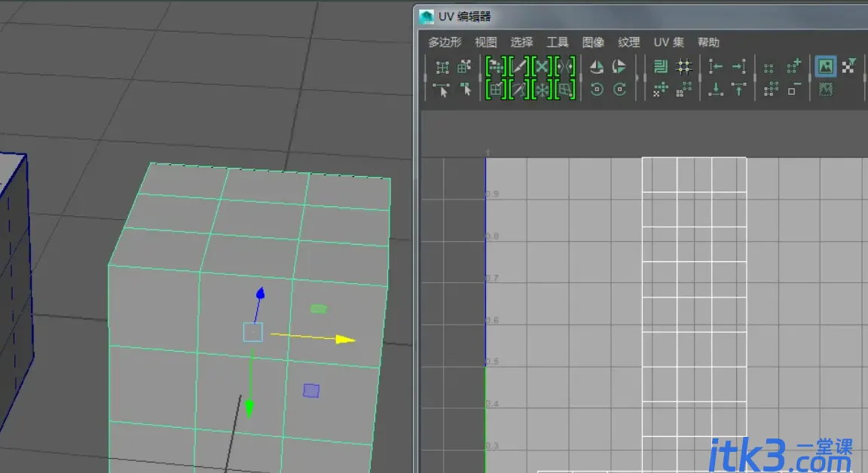Click the green arrow of the move manipulator

[249, 409]
